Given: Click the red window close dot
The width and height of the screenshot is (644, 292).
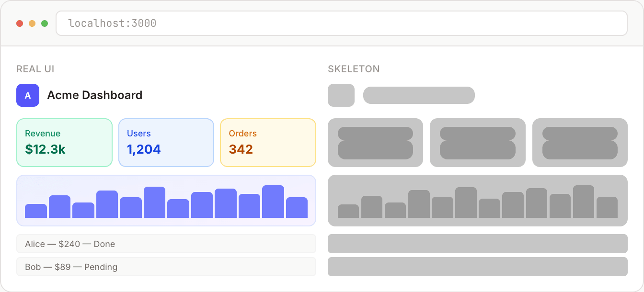Looking at the screenshot, I should point(20,23).
